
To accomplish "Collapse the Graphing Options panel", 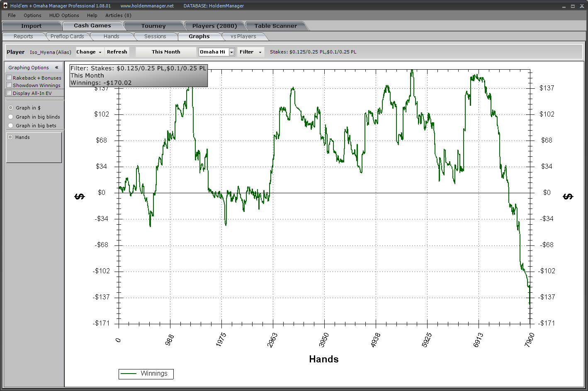I will (56, 68).
